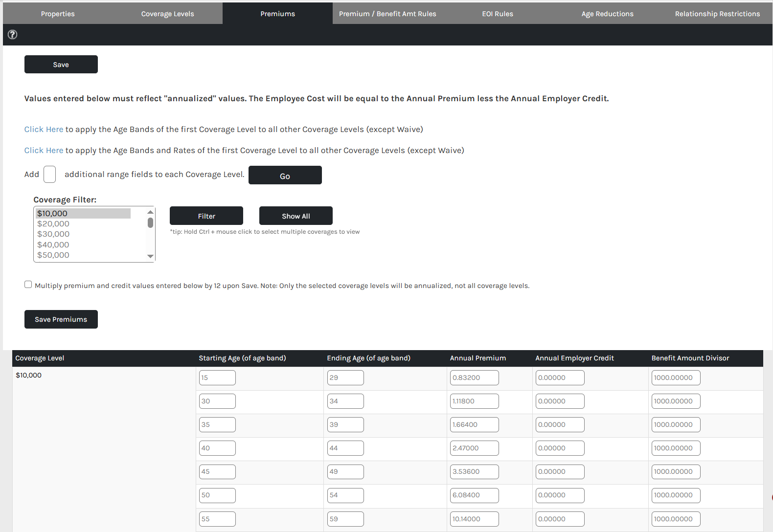Screen dimensions: 773x532
Task: Click the Annual Premium column header
Action: click(x=478, y=358)
